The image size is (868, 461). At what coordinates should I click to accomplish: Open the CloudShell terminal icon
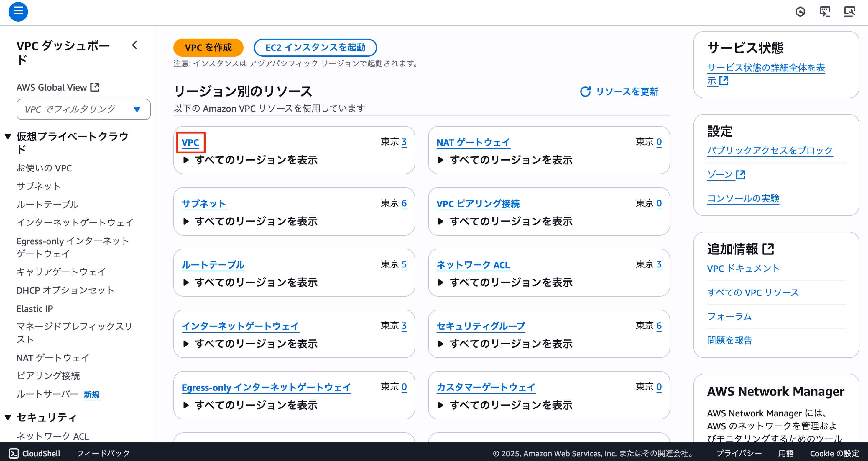click(14, 453)
